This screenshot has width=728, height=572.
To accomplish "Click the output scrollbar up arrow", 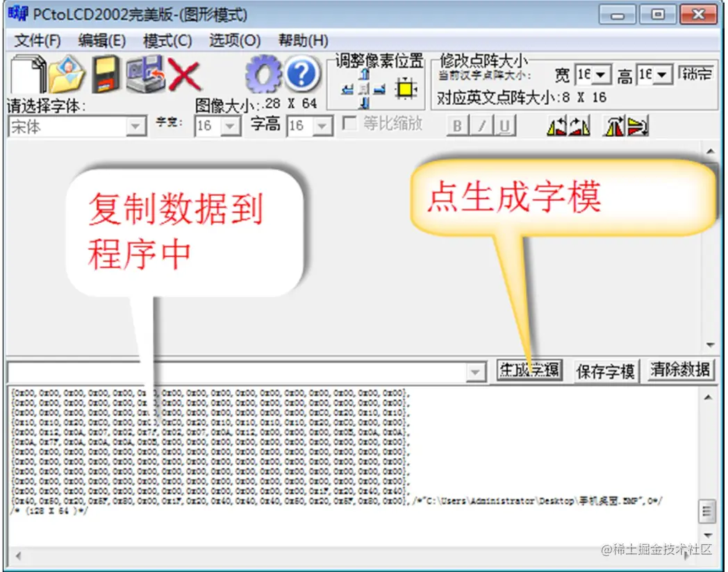I will [x=708, y=398].
